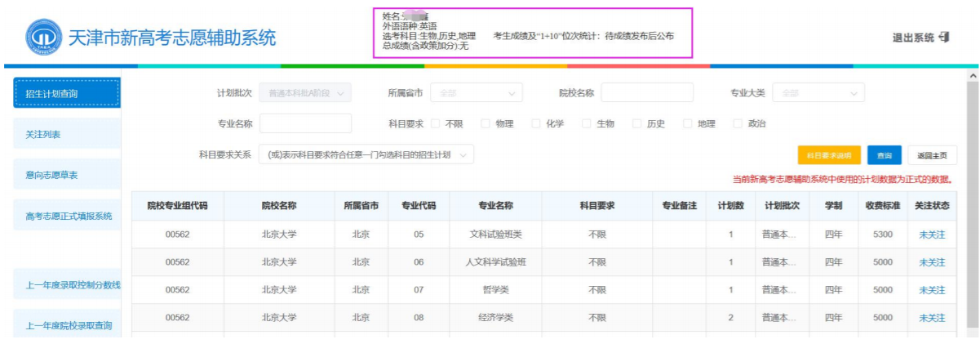This screenshot has height=344, width=980.
Task: Open 招生计划查询 in the sidebar
Action: pyautogui.click(x=67, y=93)
